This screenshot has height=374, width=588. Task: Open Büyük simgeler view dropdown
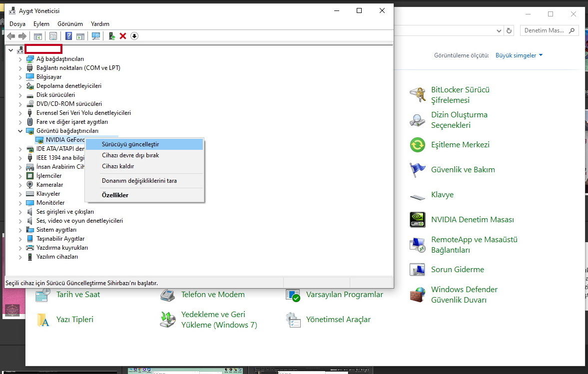519,55
